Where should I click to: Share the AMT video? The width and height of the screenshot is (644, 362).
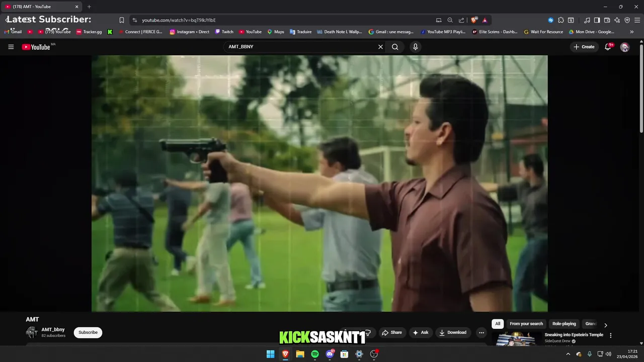coord(392,332)
